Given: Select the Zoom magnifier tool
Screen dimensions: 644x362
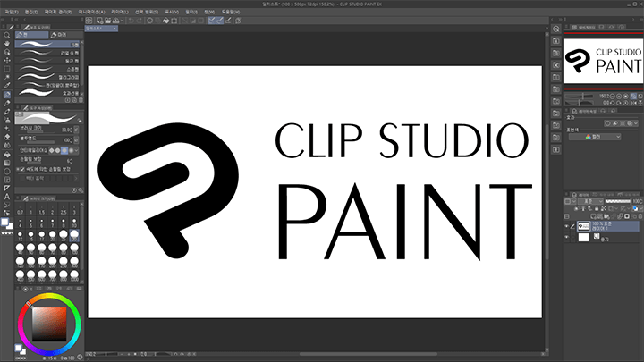Looking at the screenshot, I should (x=7, y=35).
